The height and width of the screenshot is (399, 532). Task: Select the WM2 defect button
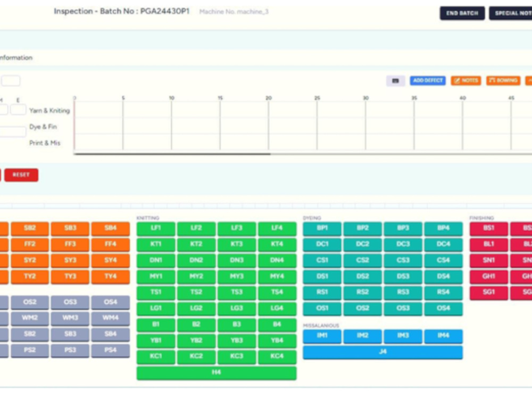pyautogui.click(x=30, y=318)
